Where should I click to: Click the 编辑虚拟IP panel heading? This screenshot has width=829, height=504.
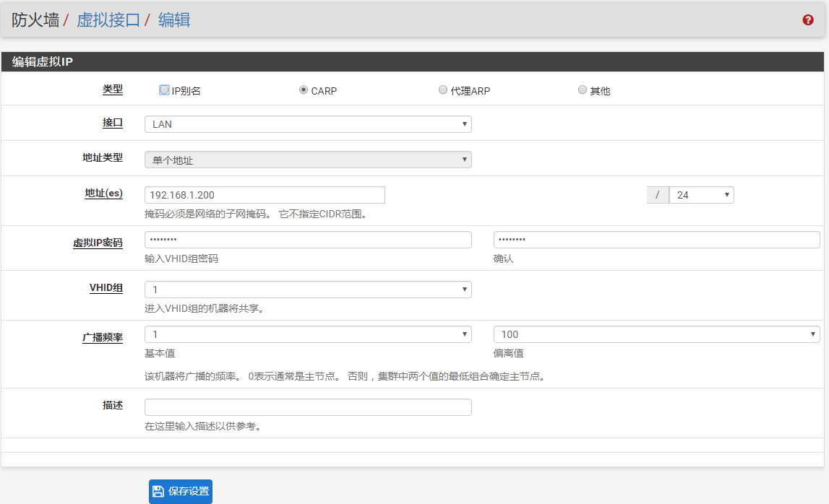coord(43,62)
